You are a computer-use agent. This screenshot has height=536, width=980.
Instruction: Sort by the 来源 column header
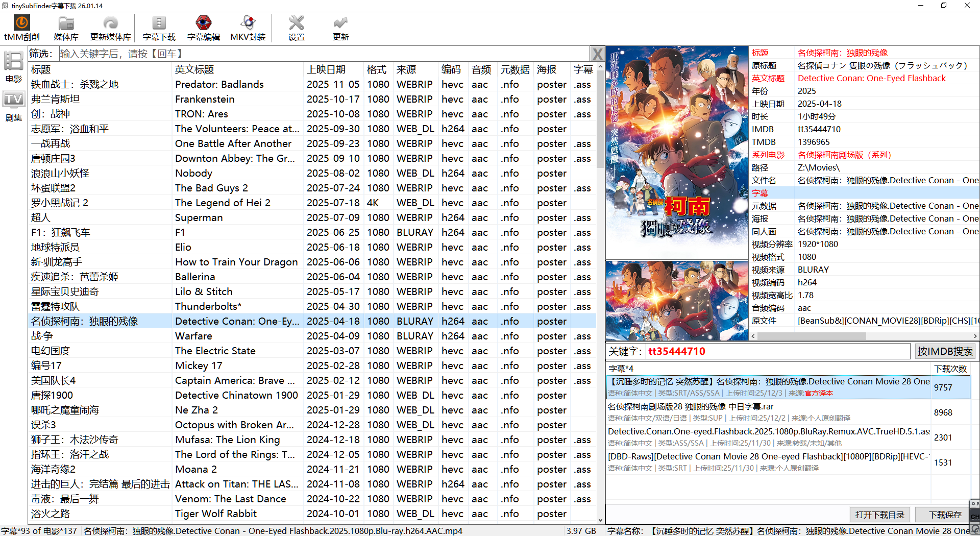pyautogui.click(x=416, y=69)
